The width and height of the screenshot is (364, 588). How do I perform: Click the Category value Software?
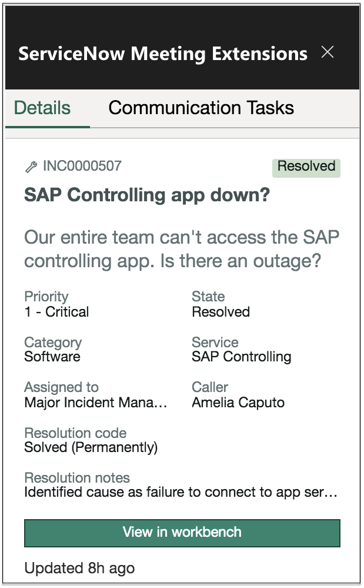(52, 357)
